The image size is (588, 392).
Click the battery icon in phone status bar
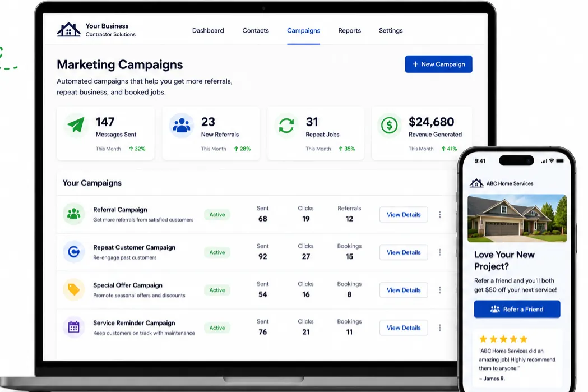point(560,160)
